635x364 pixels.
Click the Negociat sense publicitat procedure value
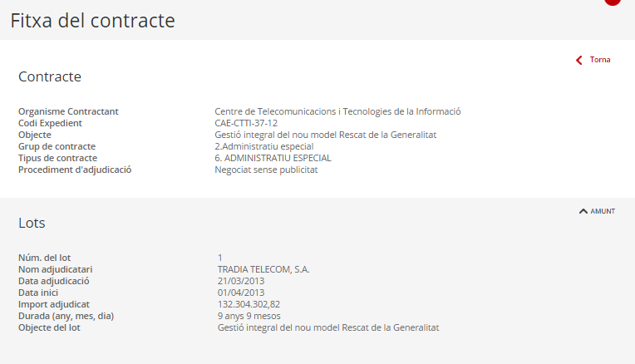point(266,170)
